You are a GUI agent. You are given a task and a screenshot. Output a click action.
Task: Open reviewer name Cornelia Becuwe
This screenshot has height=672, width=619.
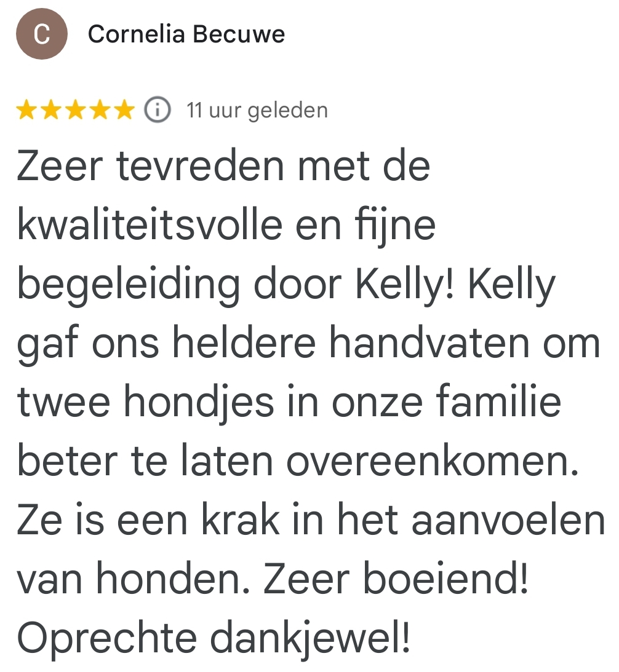coord(186,34)
